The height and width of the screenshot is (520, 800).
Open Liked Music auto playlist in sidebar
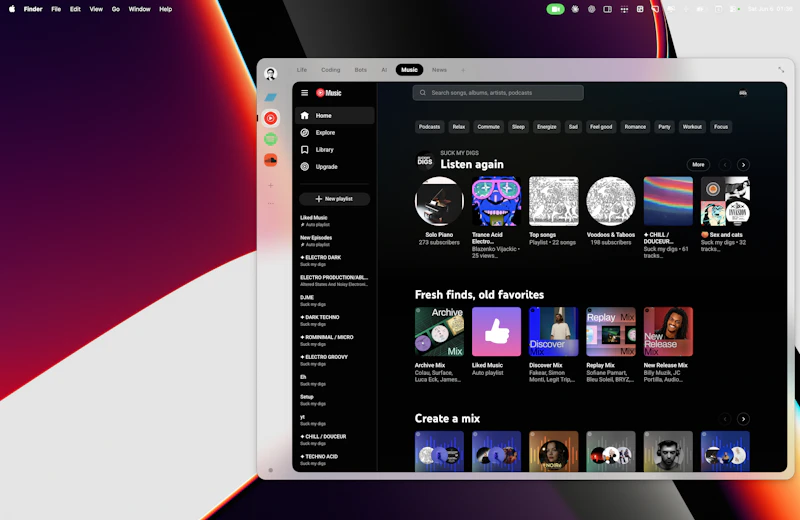pyautogui.click(x=335, y=220)
